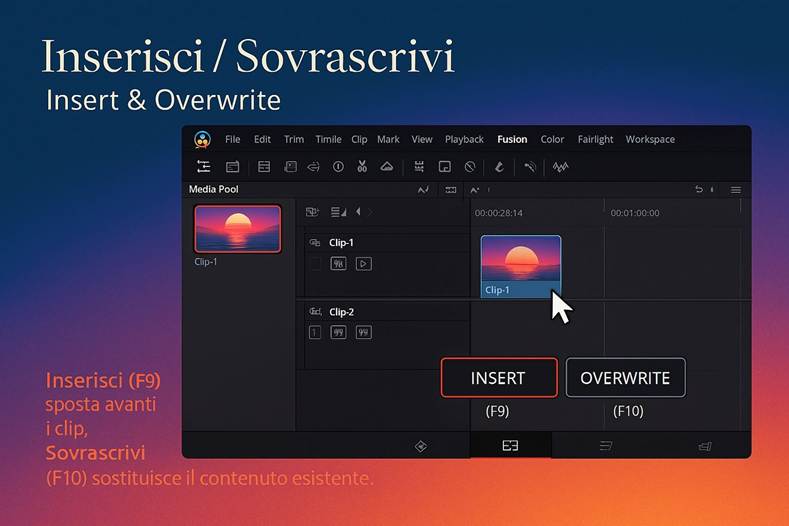Toggle the second 99 button on Clip-2 track
This screenshot has height=526, width=789.
(364, 332)
